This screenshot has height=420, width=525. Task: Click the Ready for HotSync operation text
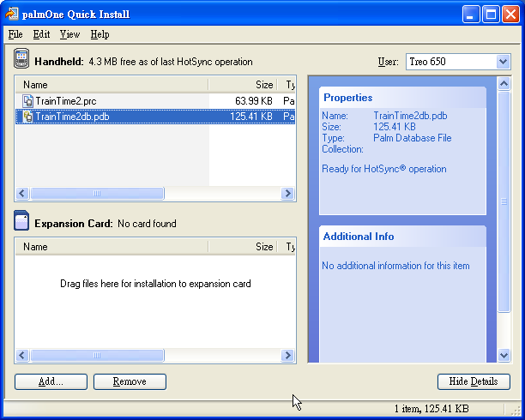pos(384,169)
